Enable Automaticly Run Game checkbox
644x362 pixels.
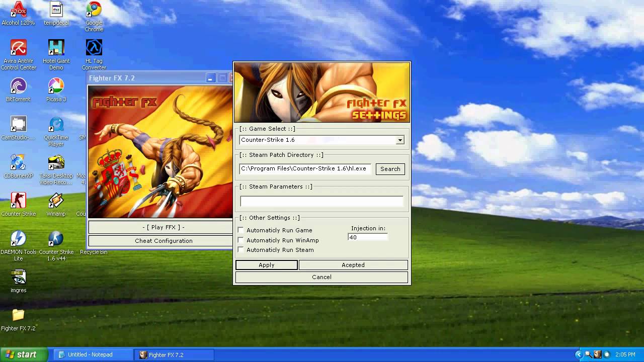pos(240,230)
